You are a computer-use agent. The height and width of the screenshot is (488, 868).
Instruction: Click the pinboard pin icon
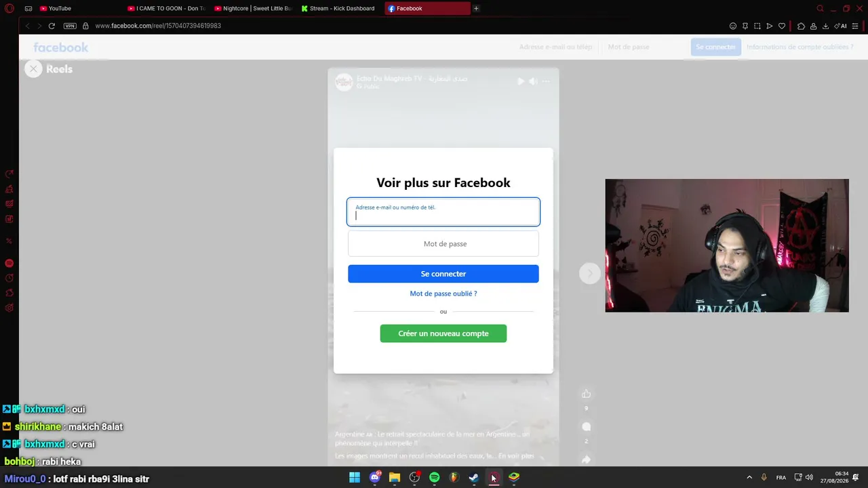click(x=745, y=26)
